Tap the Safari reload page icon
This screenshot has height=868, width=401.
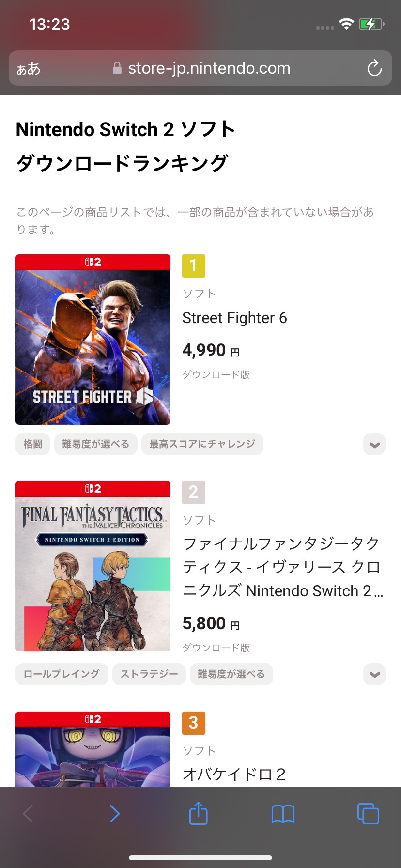tap(374, 68)
